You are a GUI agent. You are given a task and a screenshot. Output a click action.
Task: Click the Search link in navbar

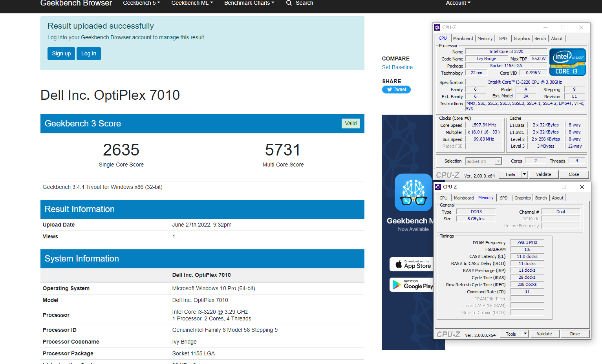304,3
